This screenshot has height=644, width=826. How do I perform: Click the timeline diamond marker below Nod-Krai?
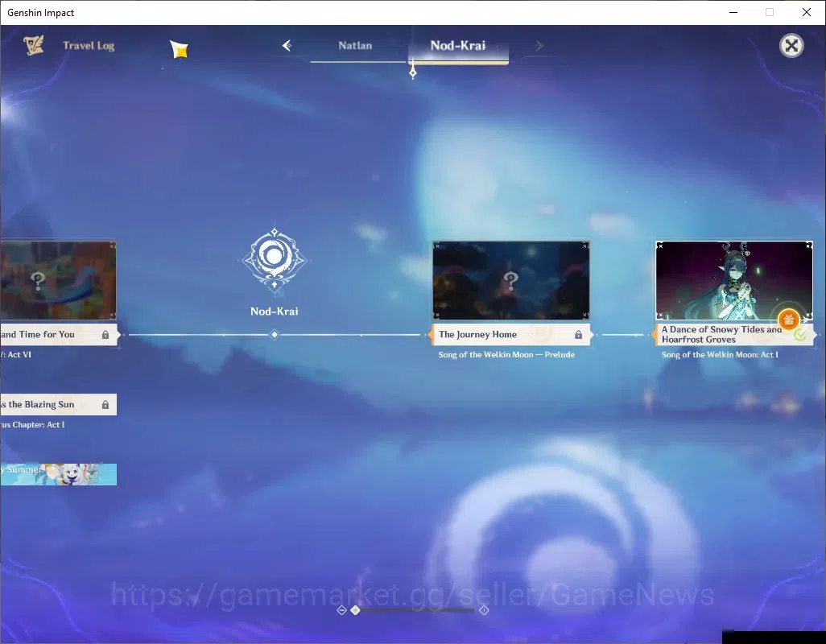275,335
